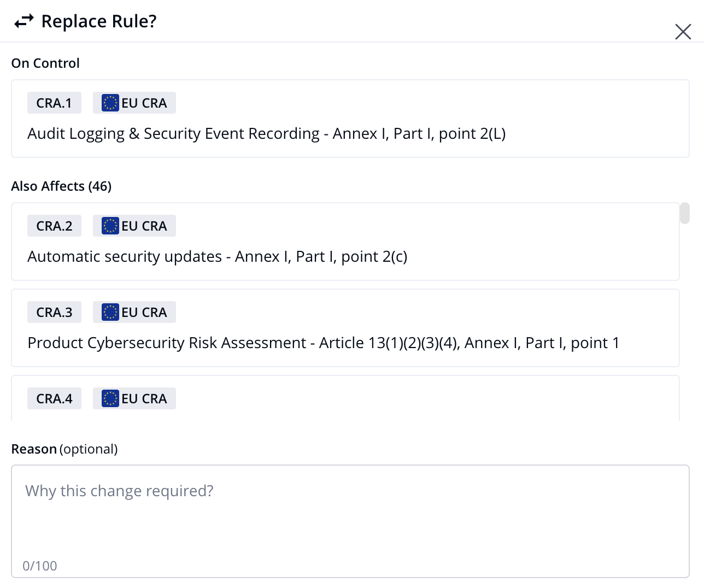
Task: Click the EU flag icon on CRA.1
Action: pyautogui.click(x=110, y=103)
